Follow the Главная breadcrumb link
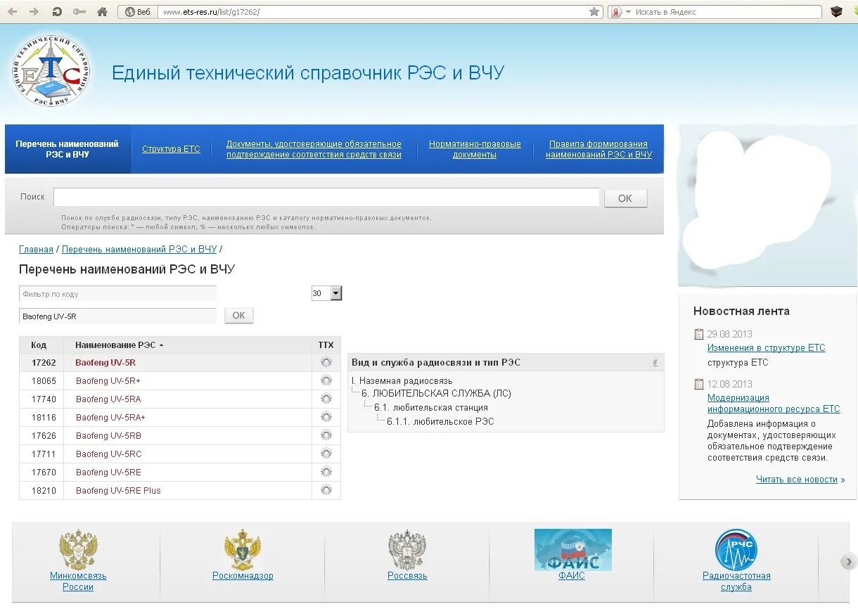858x616 pixels. (36, 250)
